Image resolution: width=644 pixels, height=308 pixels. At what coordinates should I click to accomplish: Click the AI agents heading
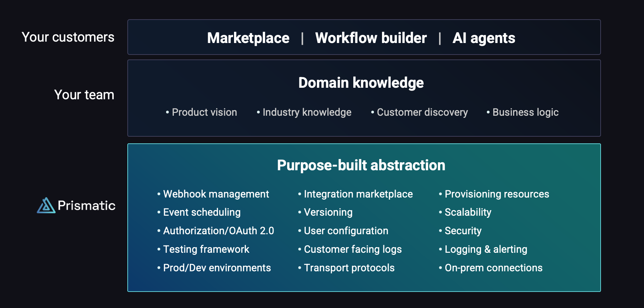[483, 38]
